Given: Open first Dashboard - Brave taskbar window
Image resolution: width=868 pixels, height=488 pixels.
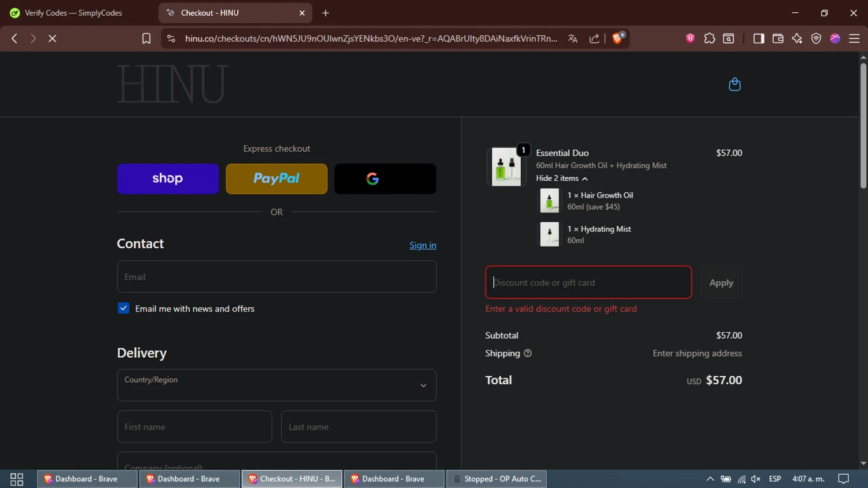Looking at the screenshot, I should tap(87, 479).
